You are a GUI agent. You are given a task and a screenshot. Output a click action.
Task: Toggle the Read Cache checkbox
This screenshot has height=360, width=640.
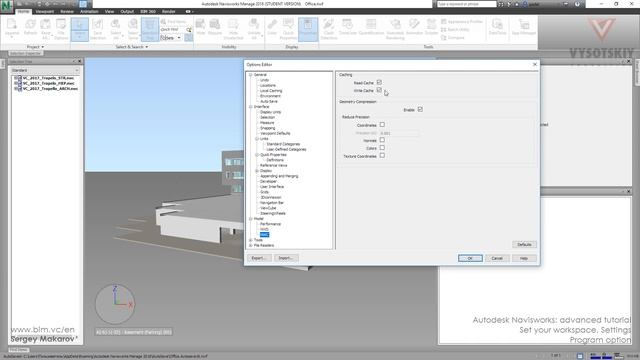pyautogui.click(x=379, y=82)
